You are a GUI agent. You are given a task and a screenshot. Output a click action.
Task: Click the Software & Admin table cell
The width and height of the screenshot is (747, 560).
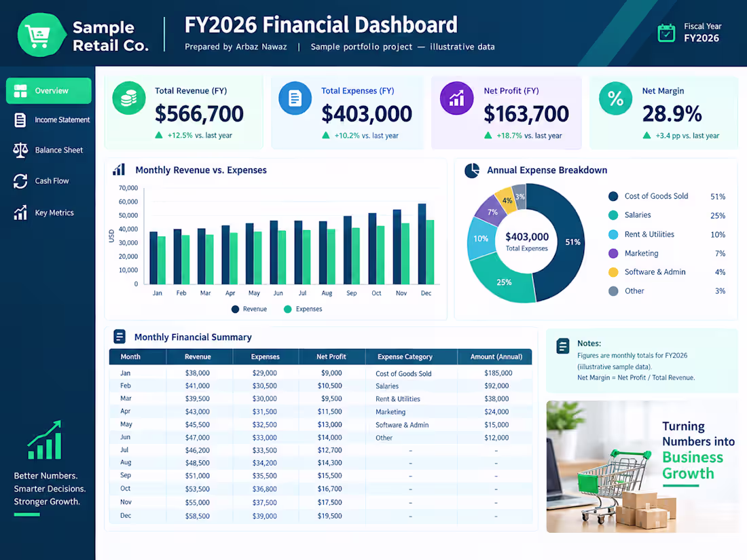[x=402, y=425]
